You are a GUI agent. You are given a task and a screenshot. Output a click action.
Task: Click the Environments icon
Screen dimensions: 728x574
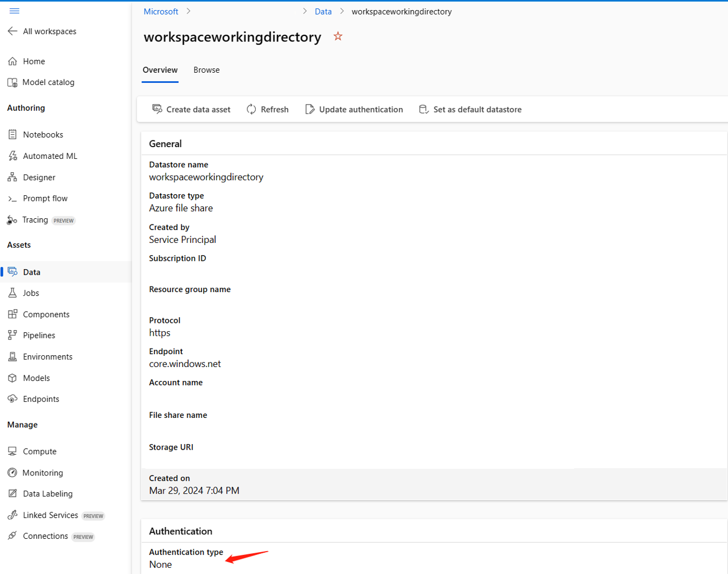point(12,357)
